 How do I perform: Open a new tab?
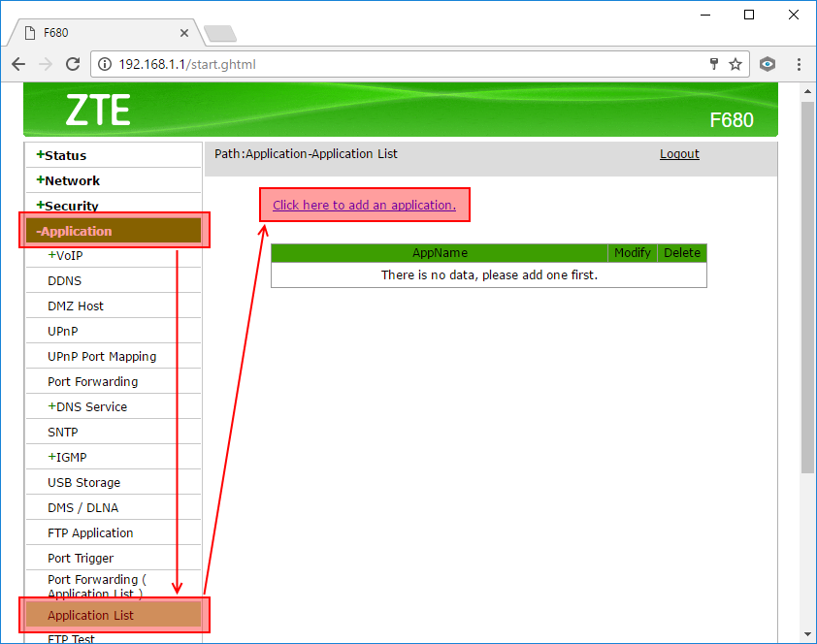tap(220, 33)
